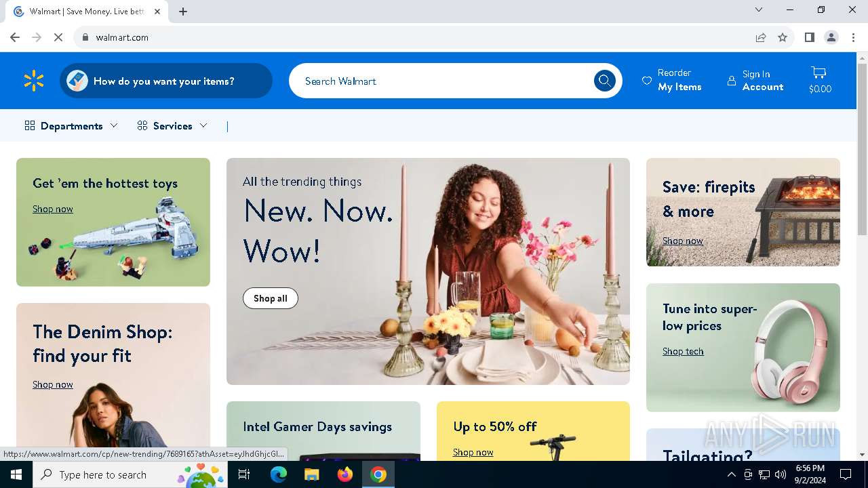Stop page loading in Chrome toolbar

point(58,37)
